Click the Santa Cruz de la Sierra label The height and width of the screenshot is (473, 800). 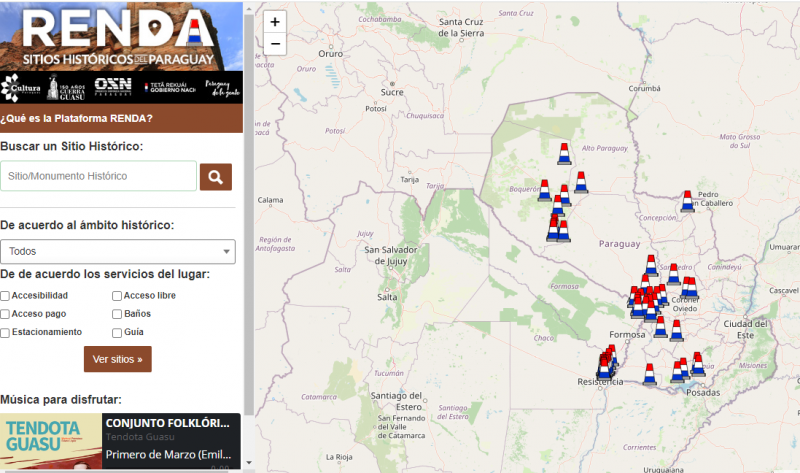point(461,28)
